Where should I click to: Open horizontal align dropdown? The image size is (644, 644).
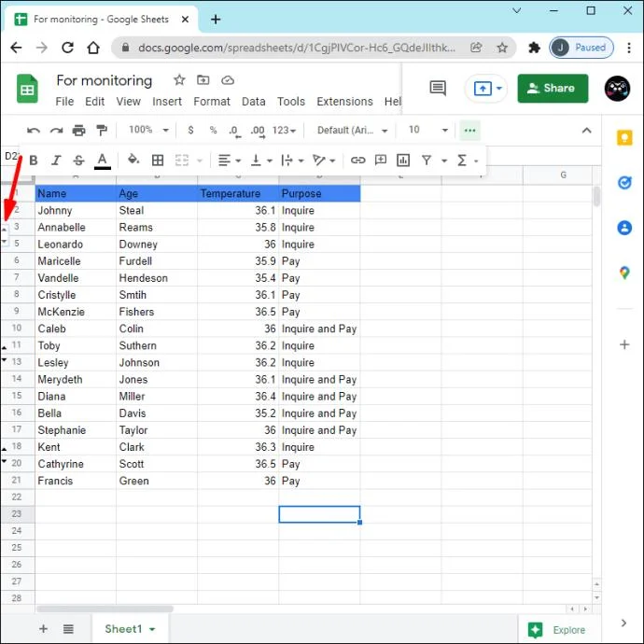tap(230, 161)
